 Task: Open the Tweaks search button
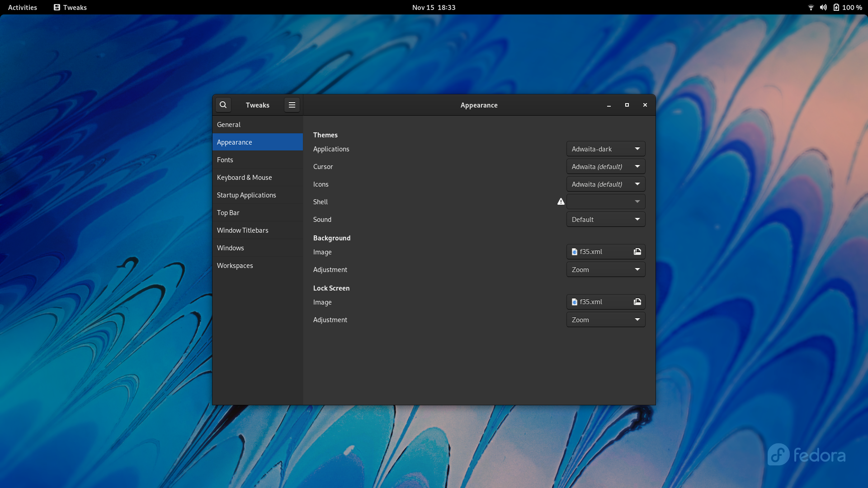[223, 105]
